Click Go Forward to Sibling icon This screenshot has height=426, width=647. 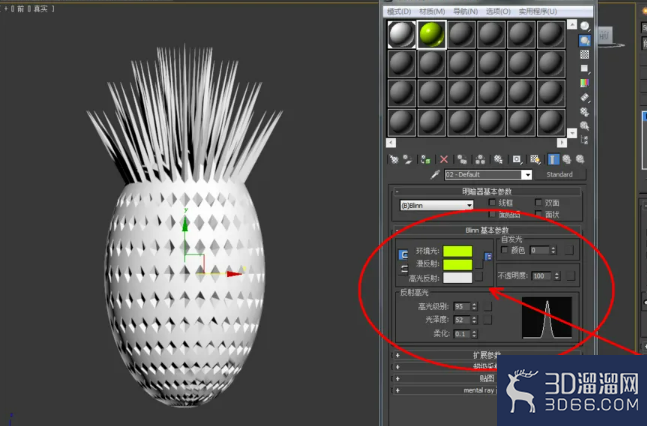(x=580, y=159)
